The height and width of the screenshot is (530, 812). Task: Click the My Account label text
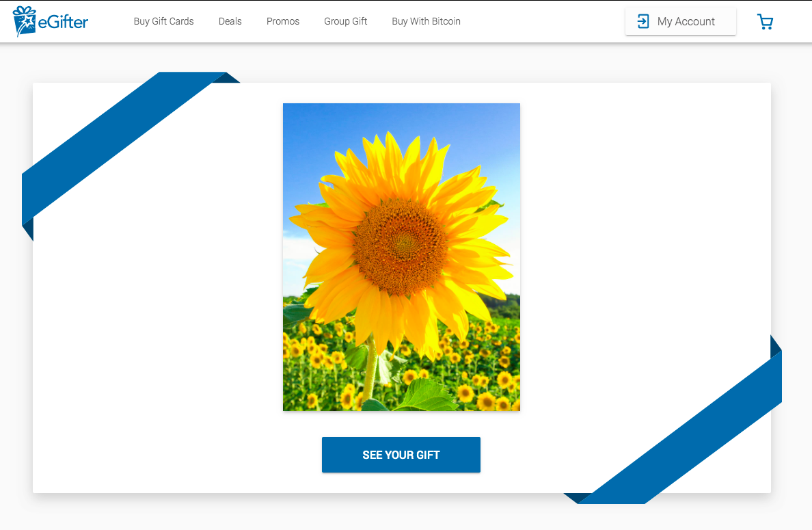point(686,22)
